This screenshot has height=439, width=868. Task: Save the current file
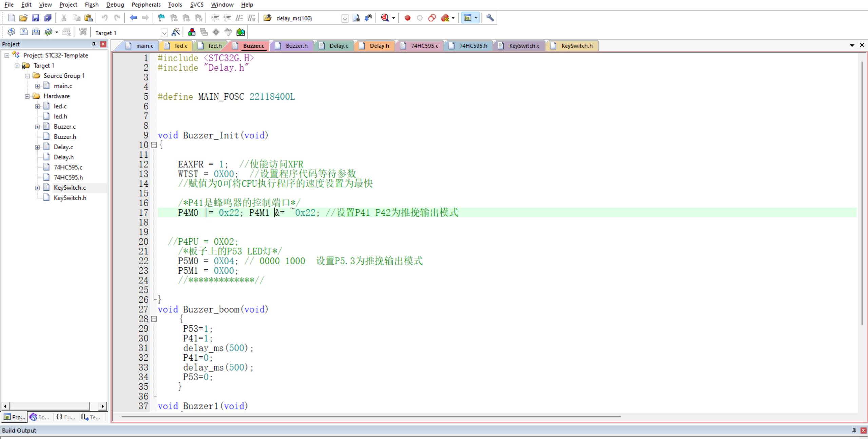[x=35, y=18]
